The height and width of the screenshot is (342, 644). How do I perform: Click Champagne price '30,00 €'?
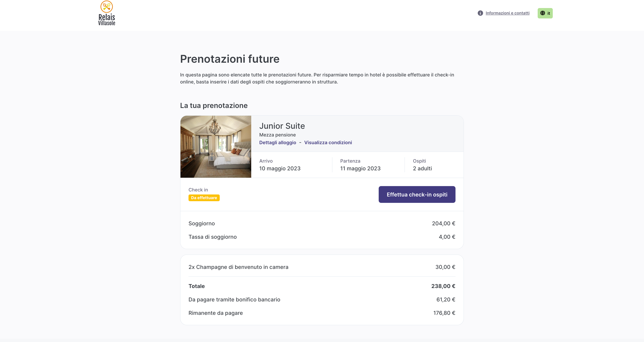[x=445, y=267]
